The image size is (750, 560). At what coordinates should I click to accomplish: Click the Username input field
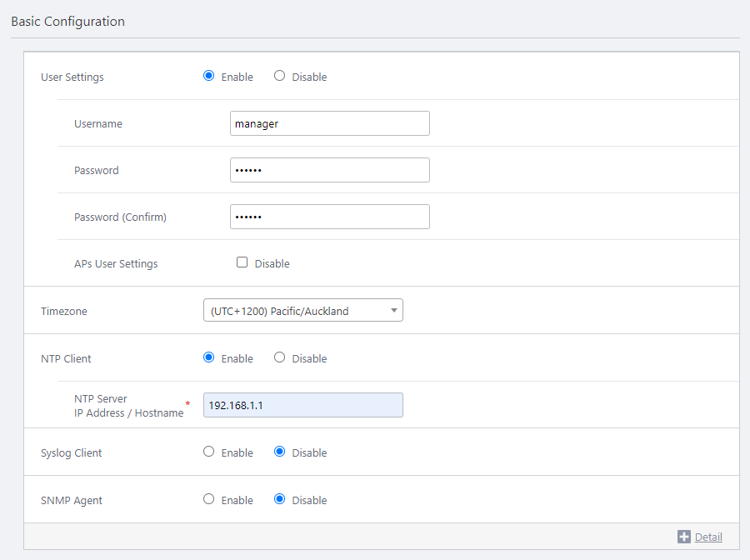(x=329, y=123)
